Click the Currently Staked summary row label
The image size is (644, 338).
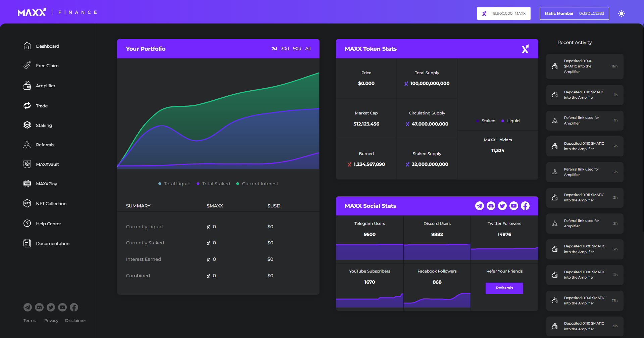click(145, 243)
